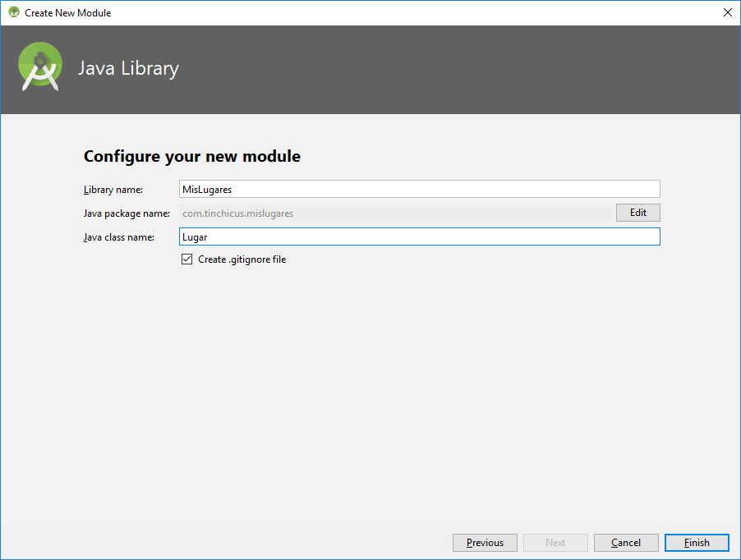Image resolution: width=741 pixels, height=560 pixels.
Task: Uncheck the Create .gitignore file checkbox
Action: (x=187, y=259)
